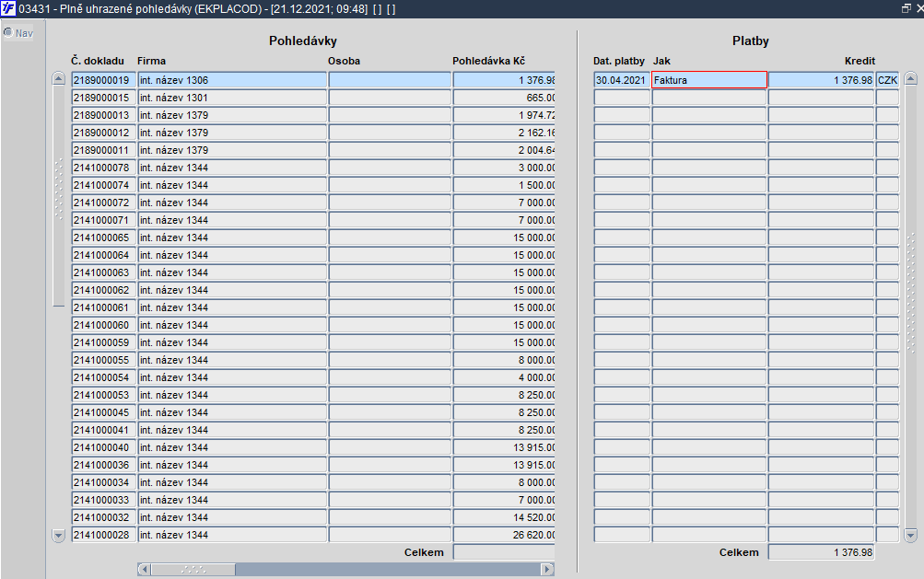Click horizontal scrollbar right arrow
The height and width of the screenshot is (579, 924).
[x=547, y=570]
